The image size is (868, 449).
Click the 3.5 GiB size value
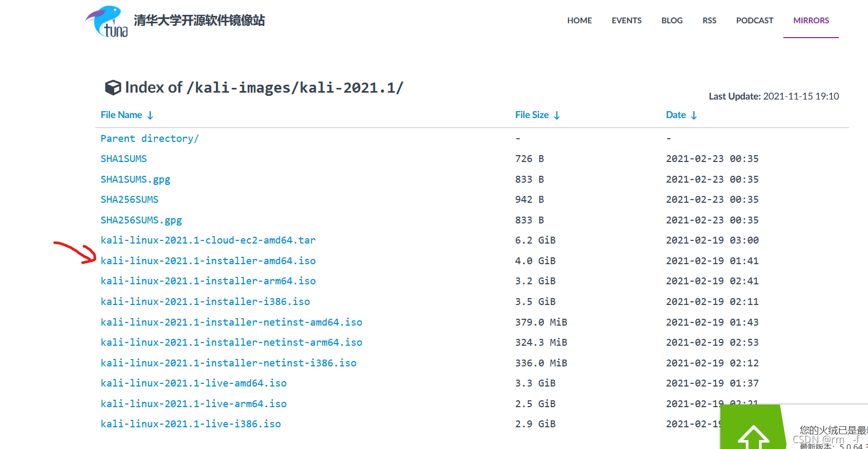(x=535, y=302)
